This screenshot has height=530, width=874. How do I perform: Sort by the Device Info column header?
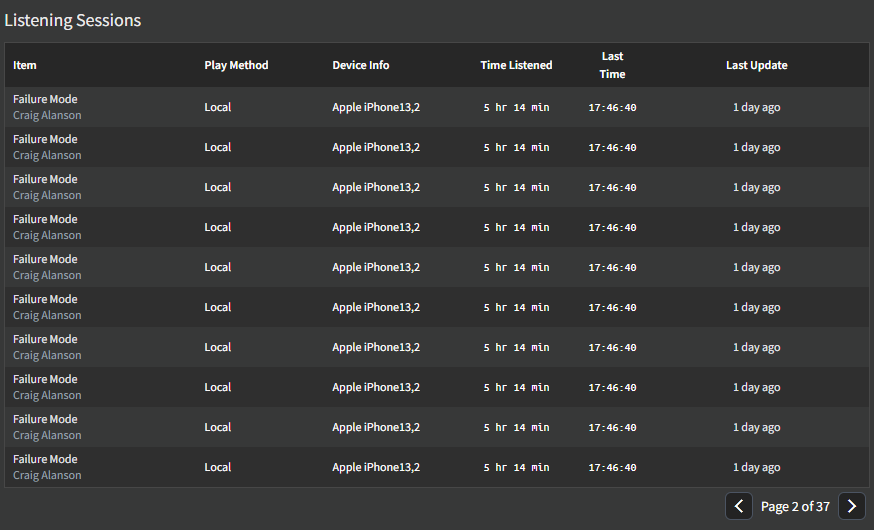pyautogui.click(x=361, y=65)
